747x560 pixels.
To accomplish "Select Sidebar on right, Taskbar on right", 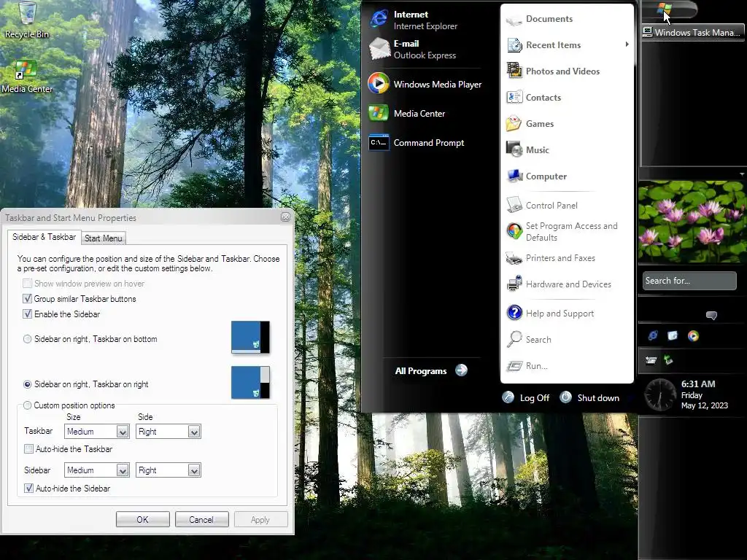I will pos(27,384).
